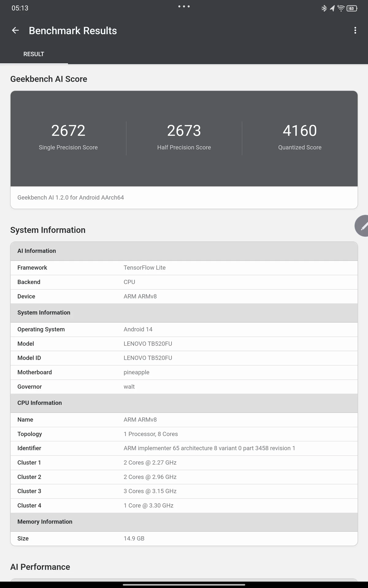Tap the Benchmark Results title
The height and width of the screenshot is (588, 368).
[x=73, y=31]
